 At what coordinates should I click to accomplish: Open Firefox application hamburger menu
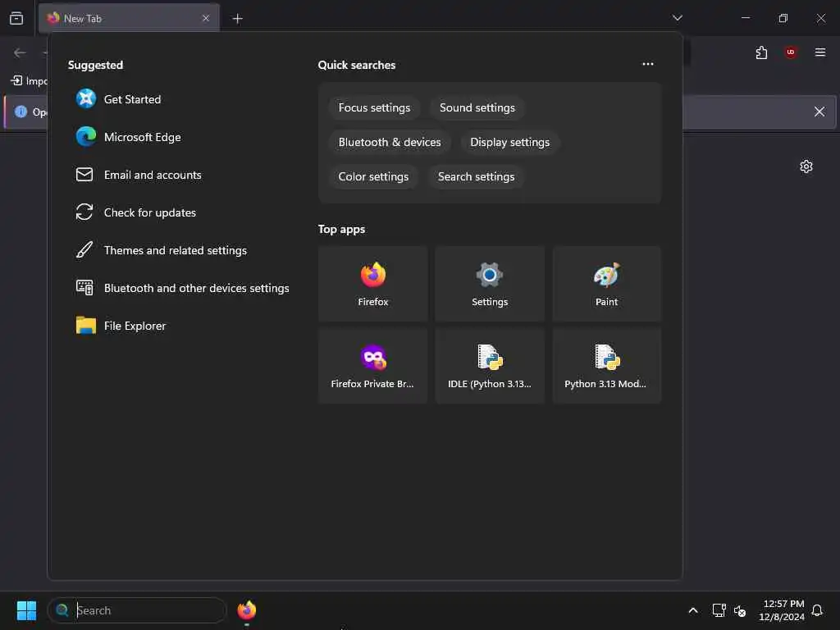(x=819, y=52)
